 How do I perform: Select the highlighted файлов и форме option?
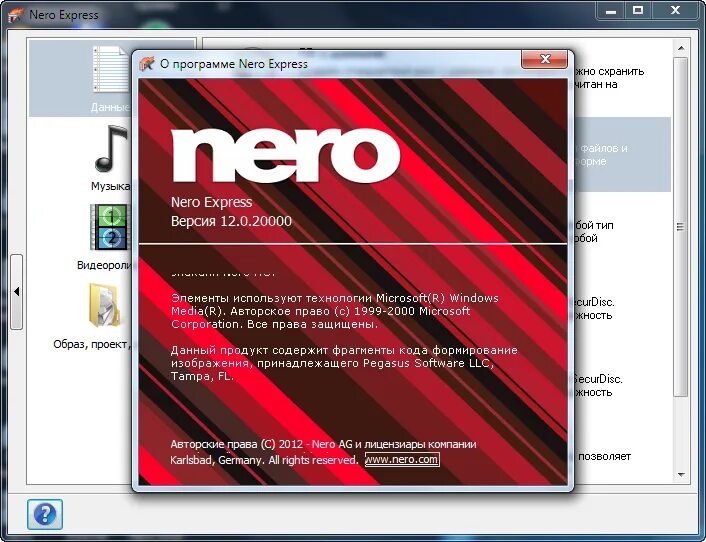(622, 155)
